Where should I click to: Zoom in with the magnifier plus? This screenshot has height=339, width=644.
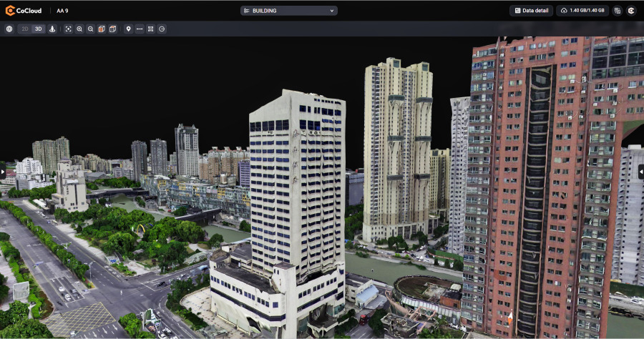click(x=79, y=29)
